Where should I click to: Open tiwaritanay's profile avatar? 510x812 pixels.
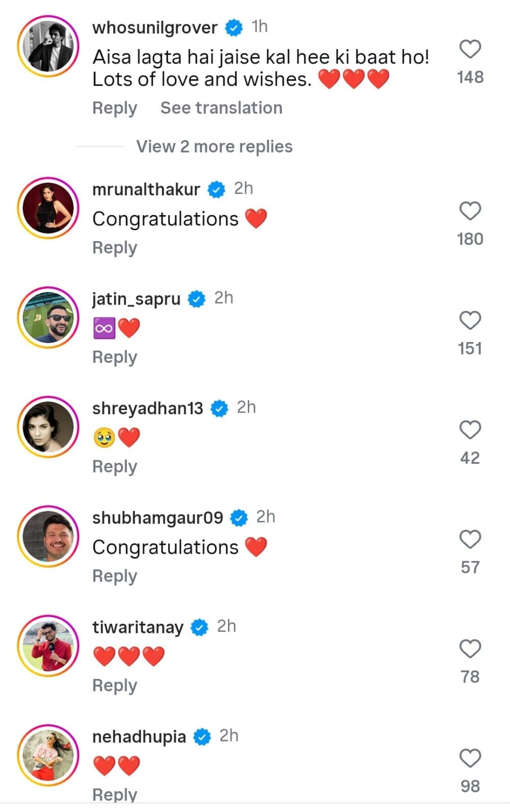(x=48, y=646)
